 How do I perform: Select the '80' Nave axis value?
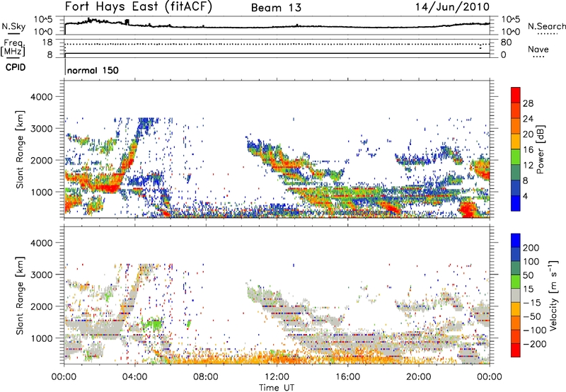(506, 42)
